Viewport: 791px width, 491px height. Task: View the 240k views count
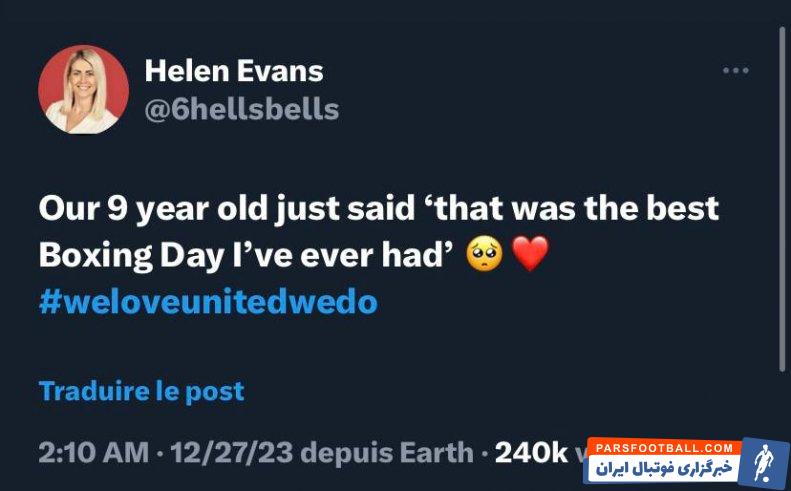(532, 453)
